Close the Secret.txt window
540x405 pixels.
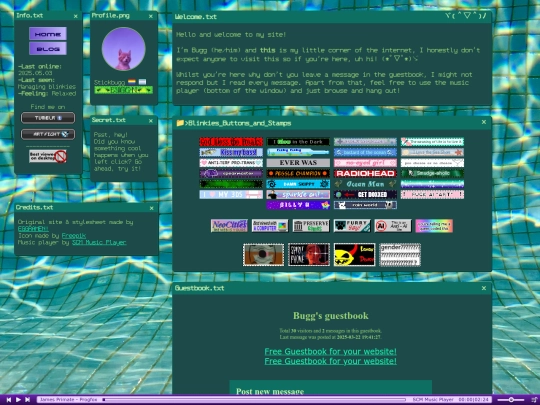(x=150, y=121)
